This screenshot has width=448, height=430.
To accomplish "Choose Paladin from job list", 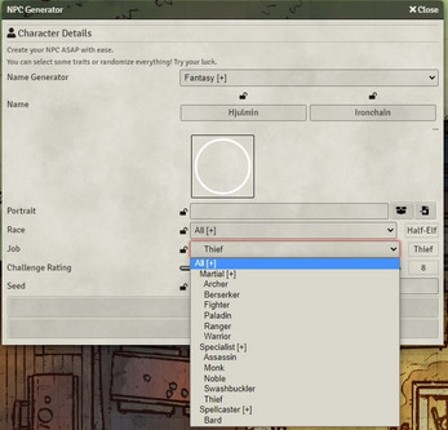I will (295, 315).
